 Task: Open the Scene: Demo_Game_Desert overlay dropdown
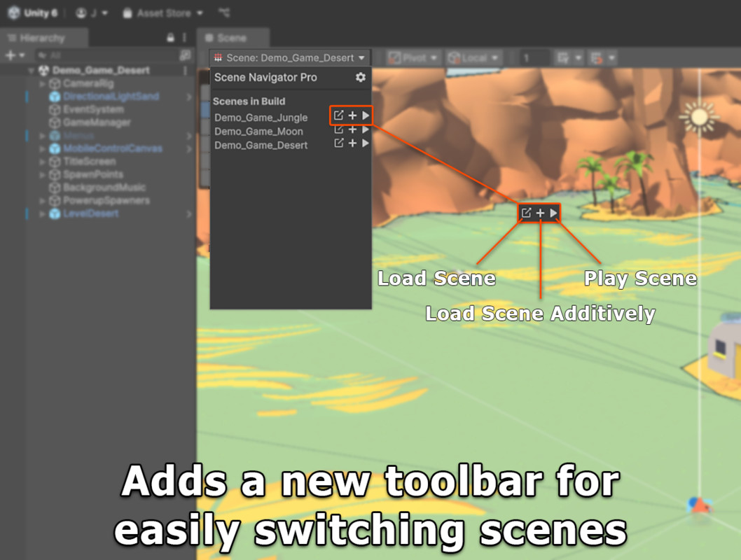[290, 57]
